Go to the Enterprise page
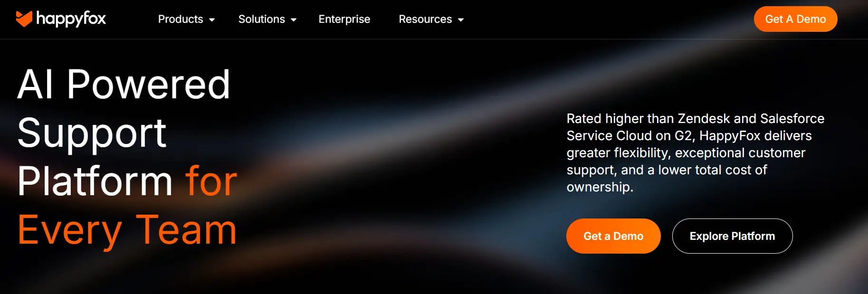Image resolution: width=868 pixels, height=294 pixels. coord(344,19)
